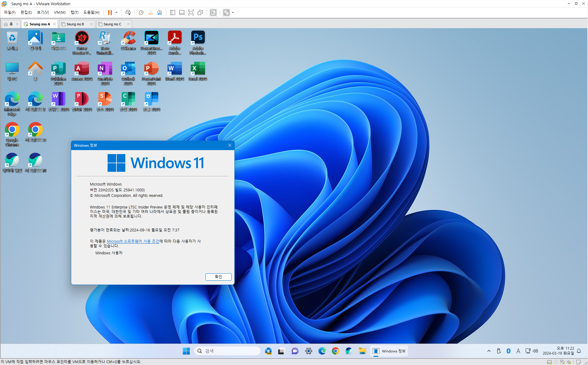Select the 한쇼 2024 desktop icon
This screenshot has width=588, height=365.
[x=105, y=102]
